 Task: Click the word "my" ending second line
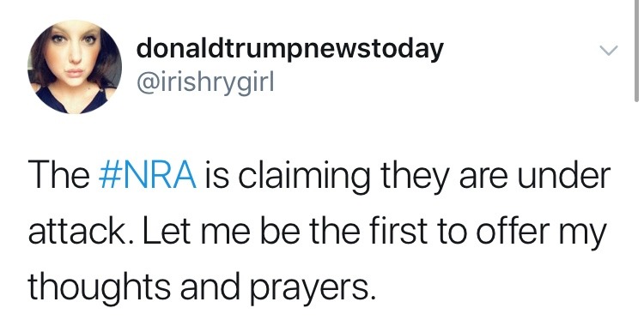click(591, 235)
